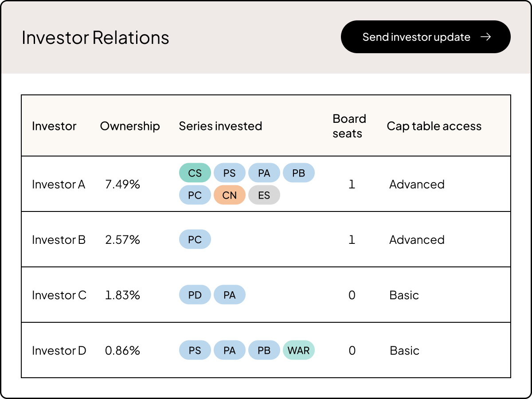
Task: Click the Send investor update button
Action: point(426,37)
